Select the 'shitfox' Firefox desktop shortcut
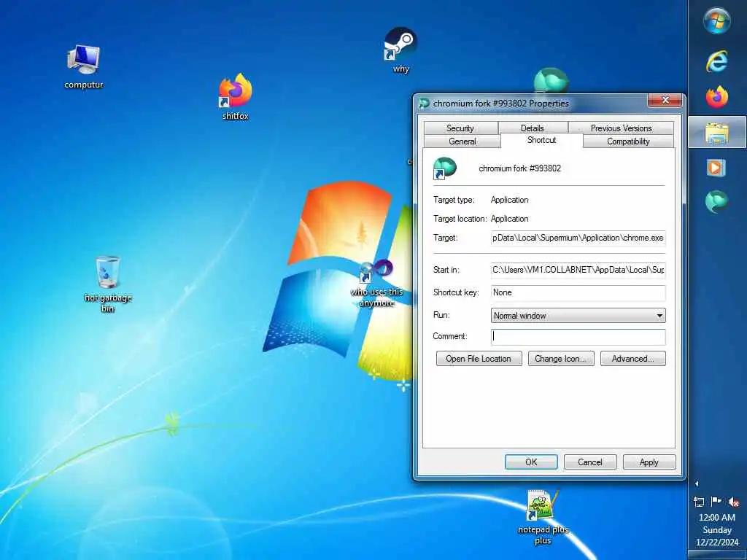The height and width of the screenshot is (560, 747). [236, 97]
